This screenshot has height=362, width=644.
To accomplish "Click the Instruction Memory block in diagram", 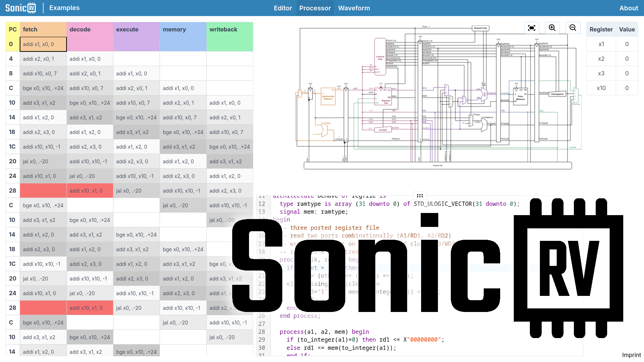I will [328, 97].
